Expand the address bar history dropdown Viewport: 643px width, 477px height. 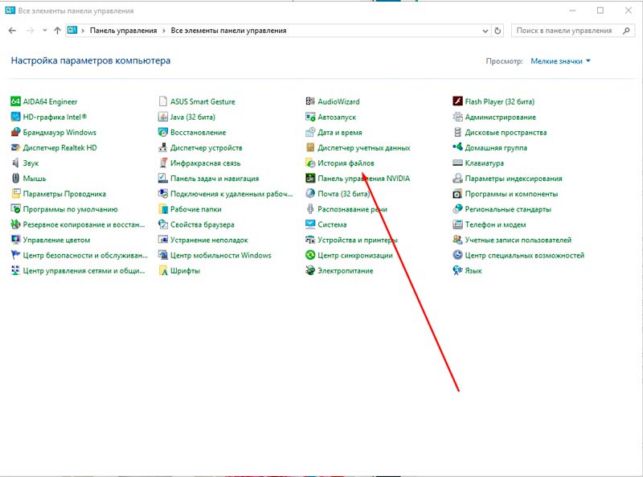tap(485, 31)
